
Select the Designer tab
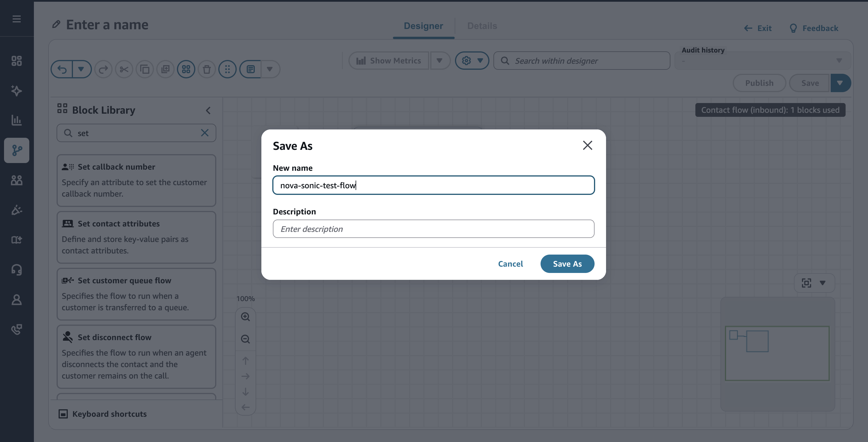[423, 26]
